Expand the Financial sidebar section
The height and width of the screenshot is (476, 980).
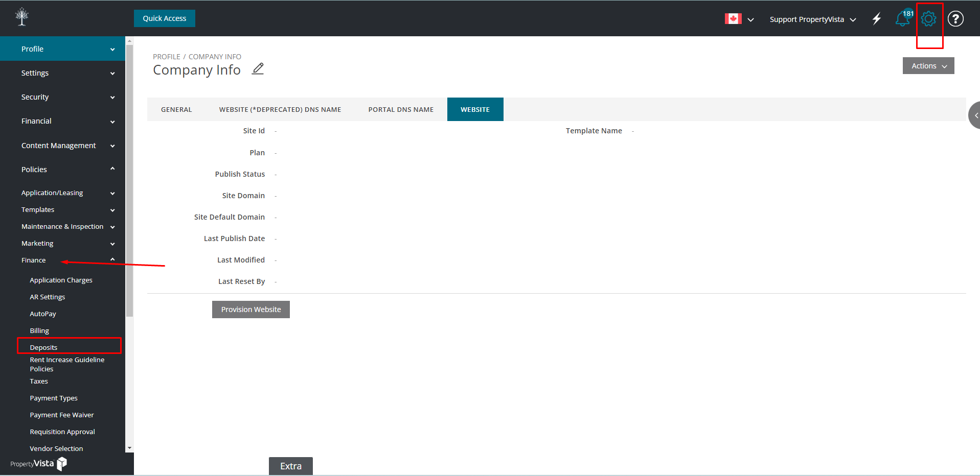click(62, 121)
